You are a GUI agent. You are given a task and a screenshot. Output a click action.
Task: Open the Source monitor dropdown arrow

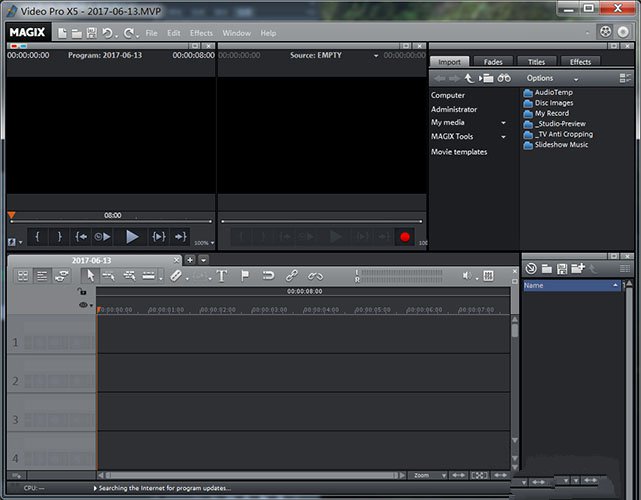pos(376,56)
